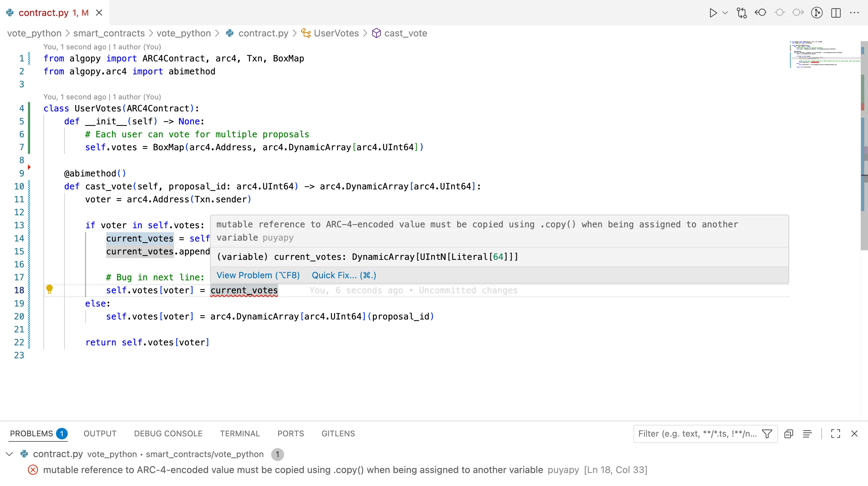
Task: Click View Problem in the hover popup
Action: (x=258, y=275)
